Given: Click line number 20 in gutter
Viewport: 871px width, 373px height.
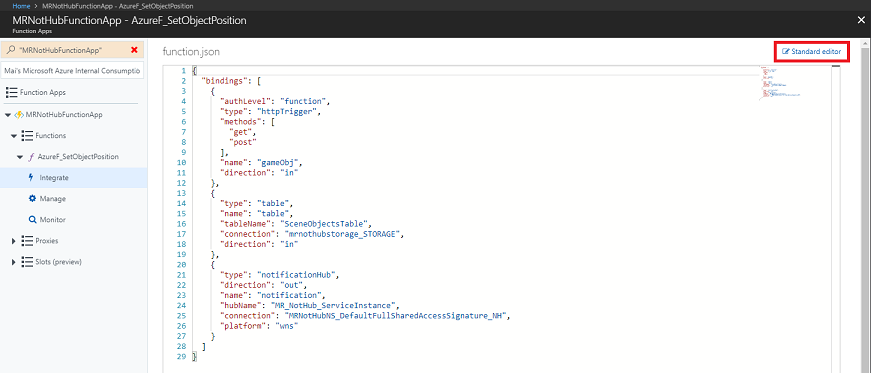Looking at the screenshot, I should click(182, 264).
